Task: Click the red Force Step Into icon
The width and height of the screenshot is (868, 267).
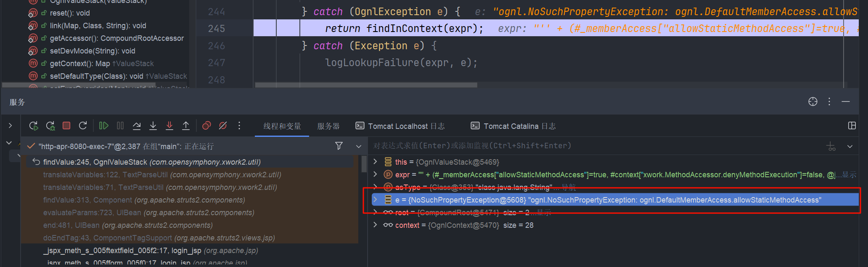Action: click(x=169, y=125)
